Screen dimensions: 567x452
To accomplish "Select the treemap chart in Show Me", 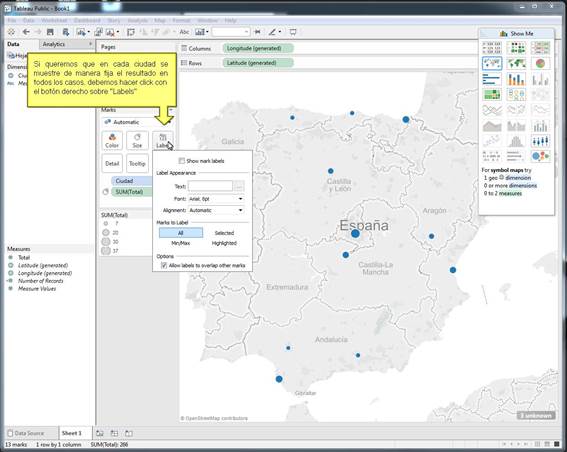I will [492, 94].
